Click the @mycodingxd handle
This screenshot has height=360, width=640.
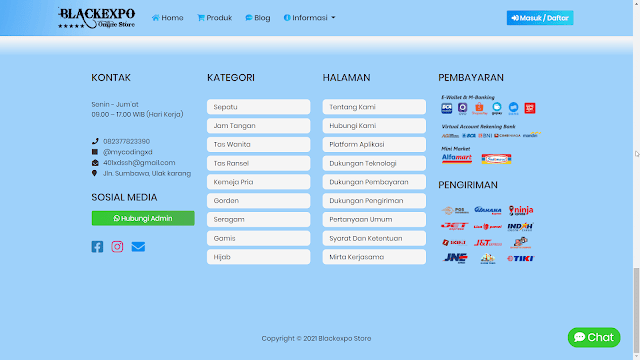(128, 152)
